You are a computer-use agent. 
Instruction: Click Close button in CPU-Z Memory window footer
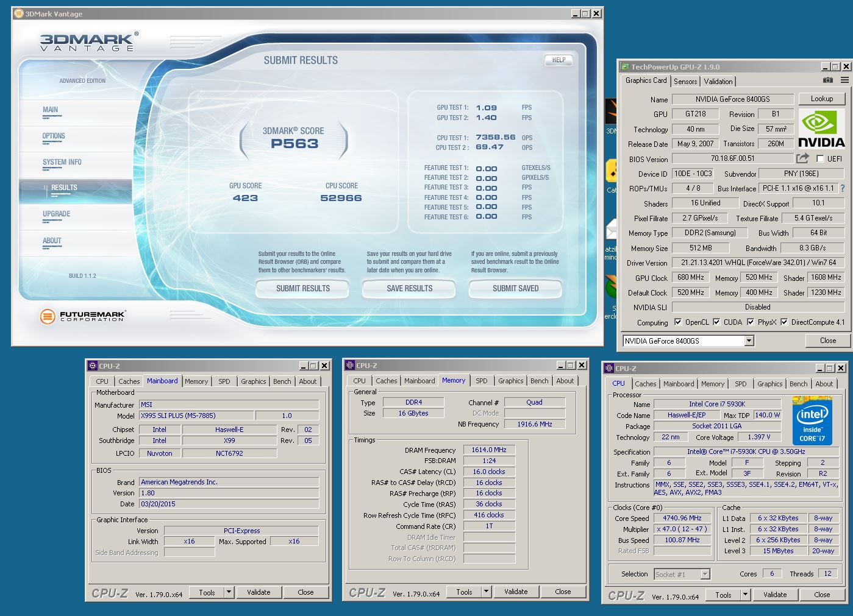(x=563, y=591)
